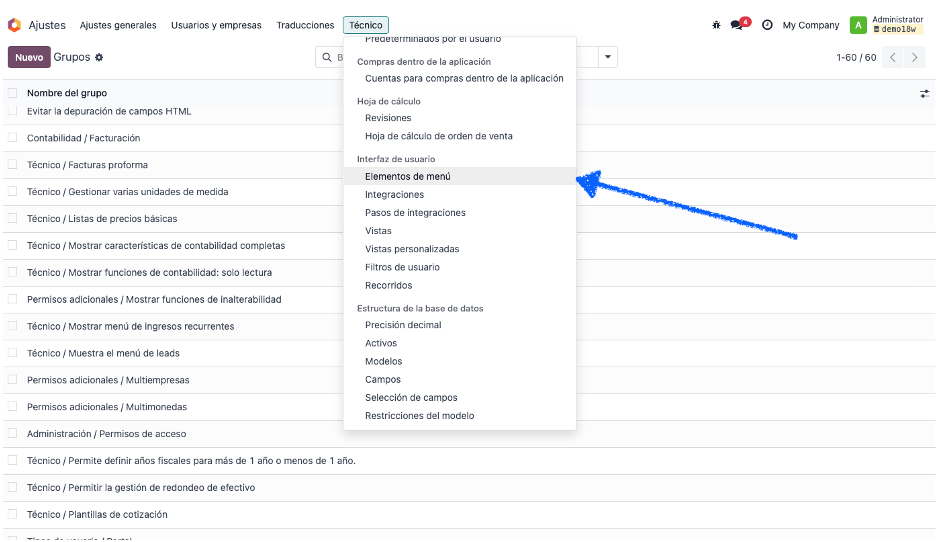Click the Administrator user menu name
The width and height of the screenshot is (936, 542).
898,20
